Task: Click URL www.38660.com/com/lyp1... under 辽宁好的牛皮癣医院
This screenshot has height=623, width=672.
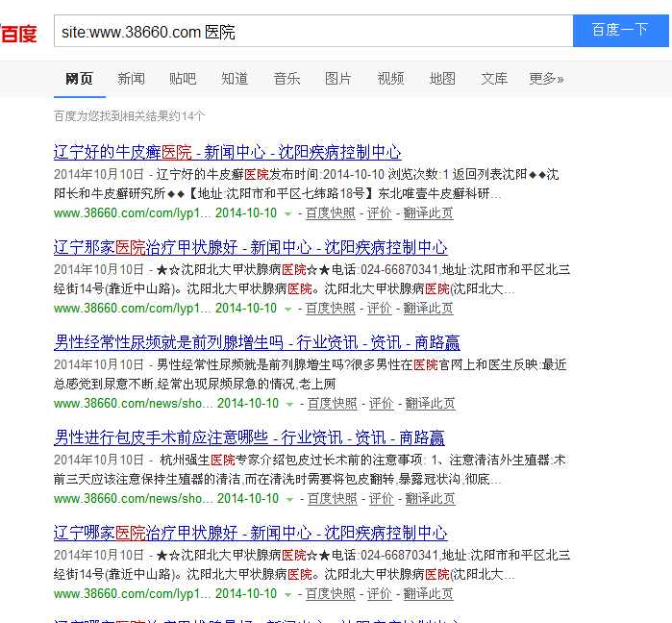Action: [133, 212]
